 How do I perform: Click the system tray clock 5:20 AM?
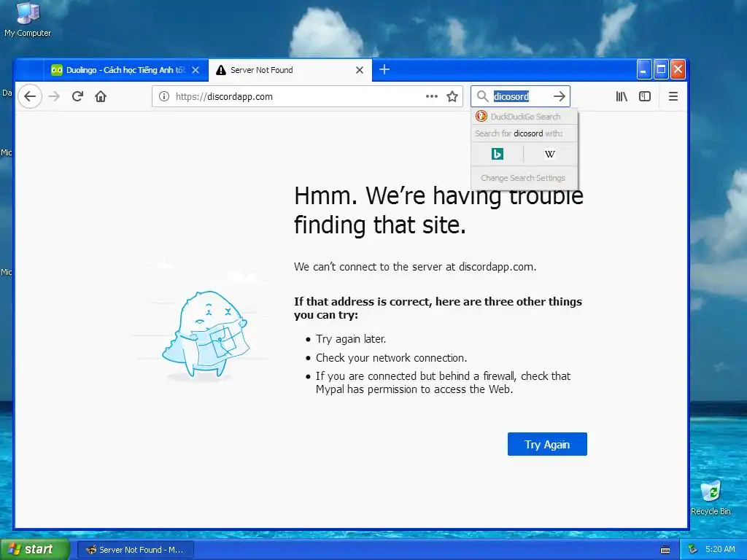(720, 550)
